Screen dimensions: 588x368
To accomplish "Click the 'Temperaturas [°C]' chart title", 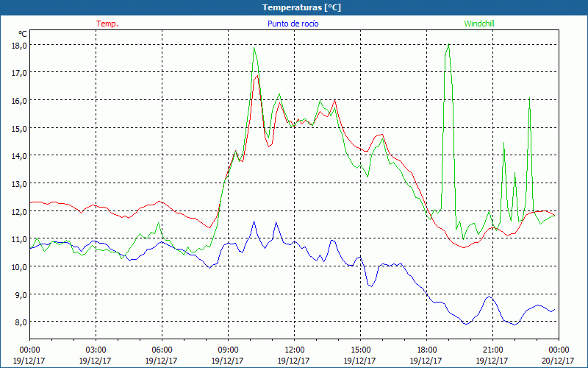I will 301,7.
